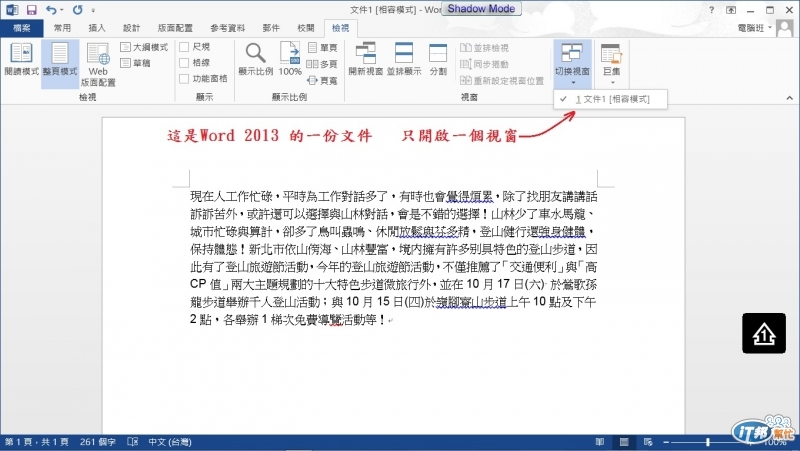Enable the 尺規 ruler checkbox
Image resolution: width=800 pixels, height=451 pixels.
point(195,47)
